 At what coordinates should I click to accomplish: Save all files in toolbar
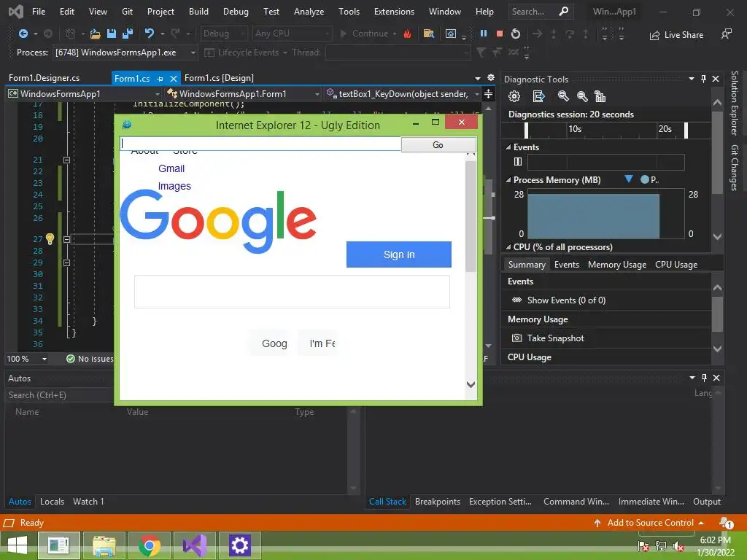(x=127, y=34)
